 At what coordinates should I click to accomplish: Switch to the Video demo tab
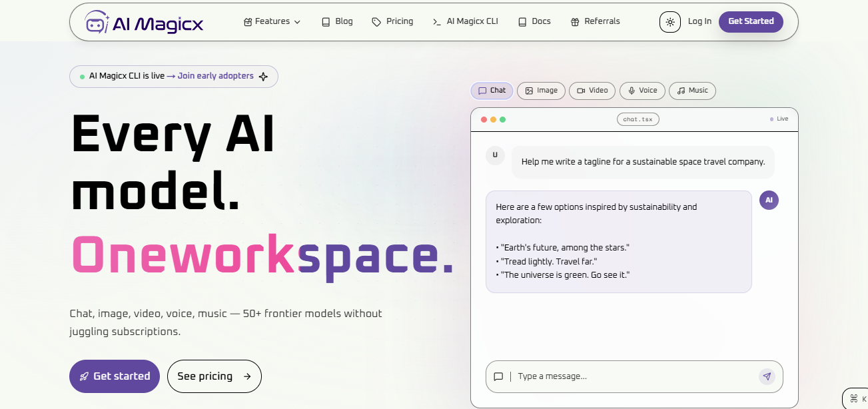592,91
